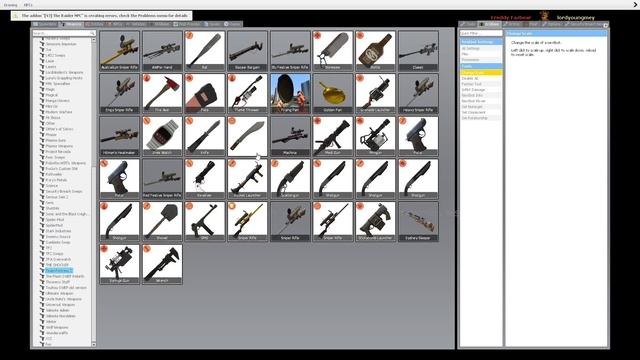Screen dimensions: 640x360
Task: Click the addon error notification banner
Action: tap(102, 16)
